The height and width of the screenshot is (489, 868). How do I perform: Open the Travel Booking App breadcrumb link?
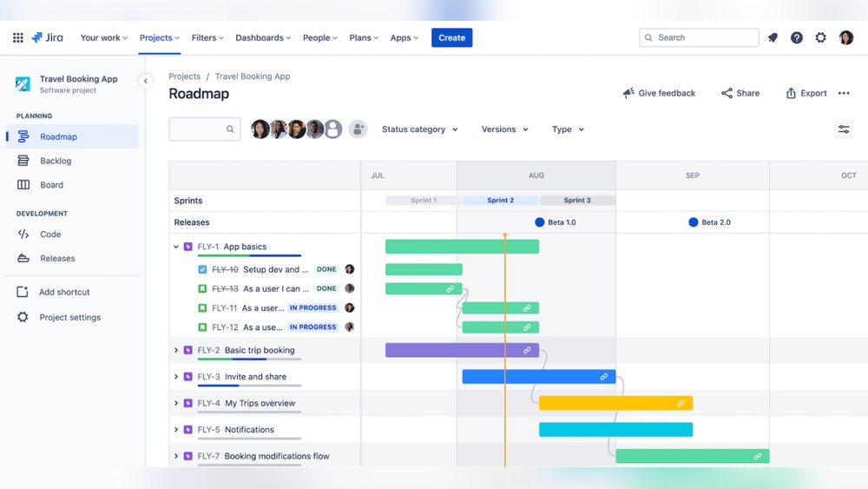[253, 76]
